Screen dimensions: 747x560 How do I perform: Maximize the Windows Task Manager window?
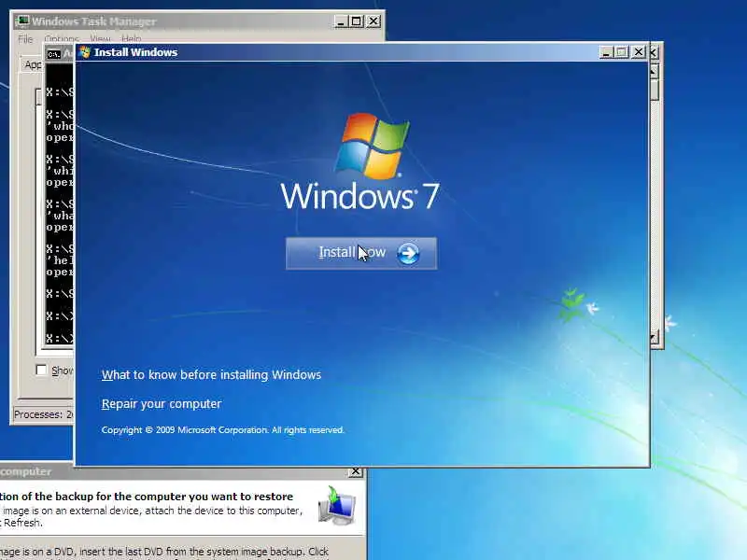point(357,21)
